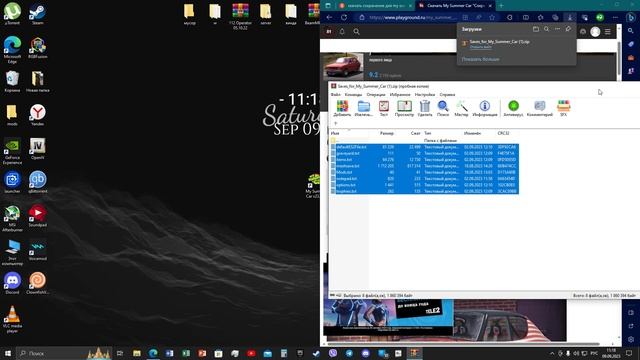The height and width of the screenshot is (360, 640).
Task: Sort archive list by Размер column
Action: pyautogui.click(x=387, y=133)
